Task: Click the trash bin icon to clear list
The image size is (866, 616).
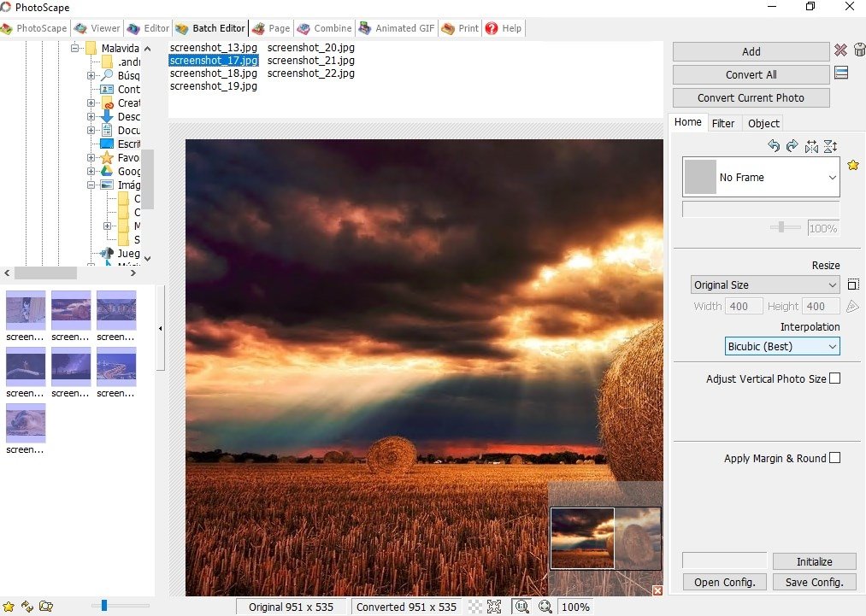Action: tap(860, 50)
